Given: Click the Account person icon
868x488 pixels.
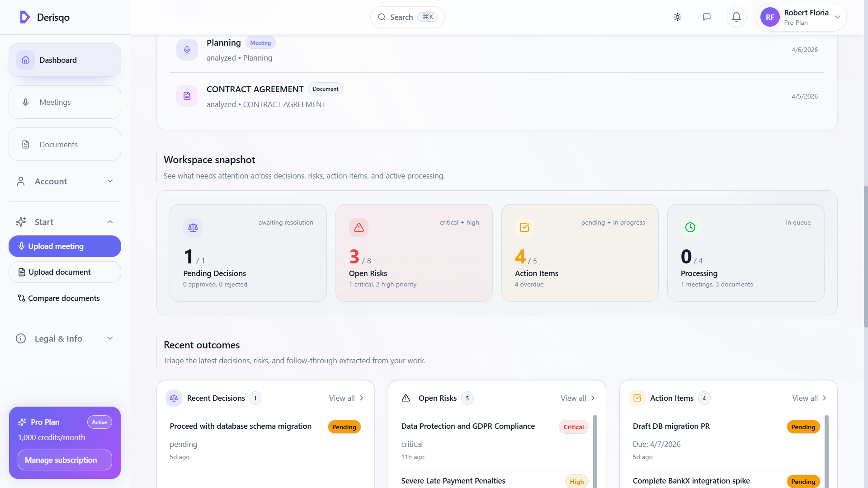Looking at the screenshot, I should (x=21, y=181).
